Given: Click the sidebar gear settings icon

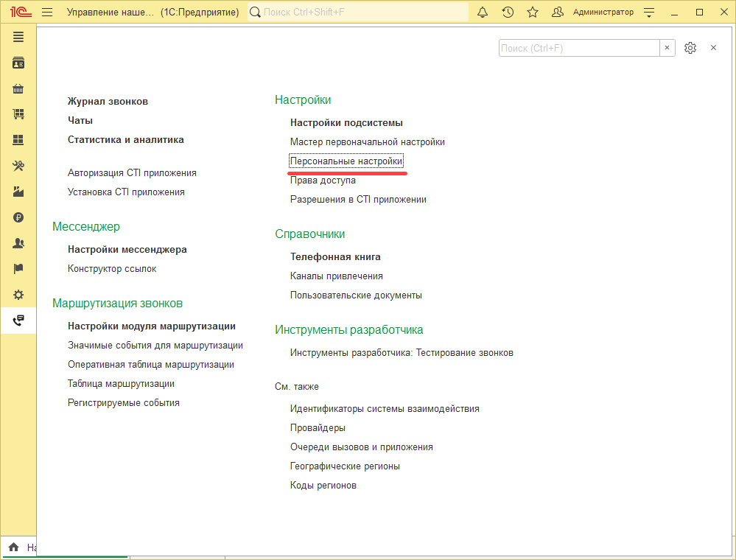Looking at the screenshot, I should click(x=18, y=295).
